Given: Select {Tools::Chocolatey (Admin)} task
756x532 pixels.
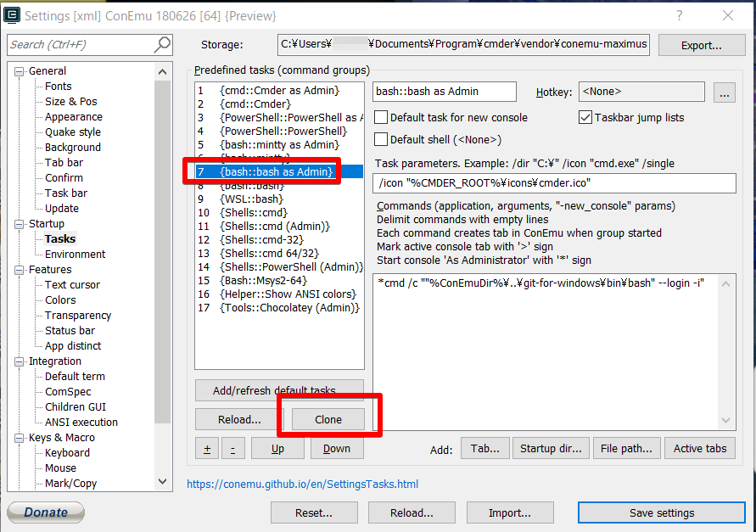Looking at the screenshot, I should coord(279,308).
